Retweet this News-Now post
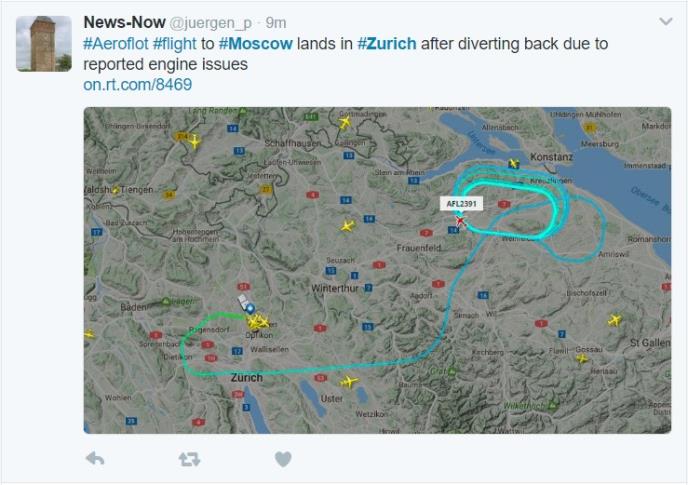The image size is (688, 485). (189, 460)
